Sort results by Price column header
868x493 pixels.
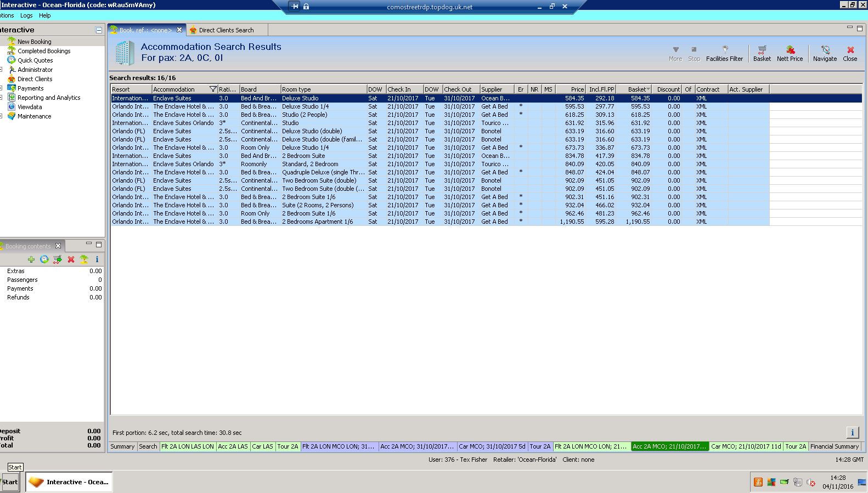pos(571,89)
